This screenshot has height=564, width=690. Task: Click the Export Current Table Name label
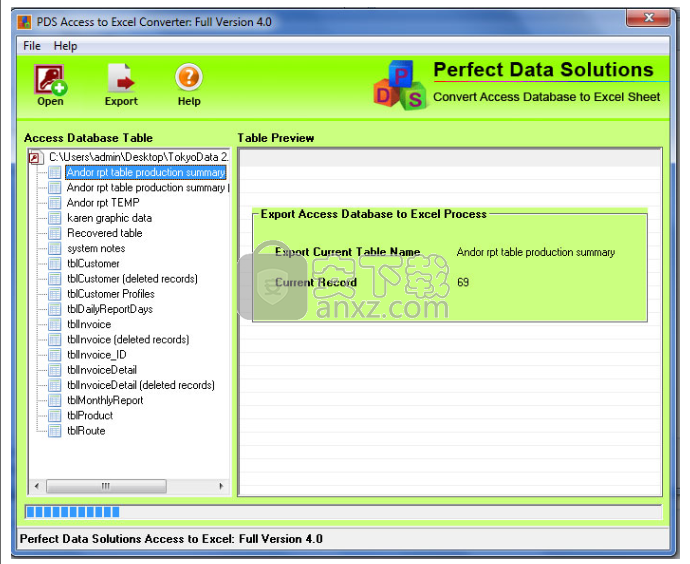pos(347,252)
